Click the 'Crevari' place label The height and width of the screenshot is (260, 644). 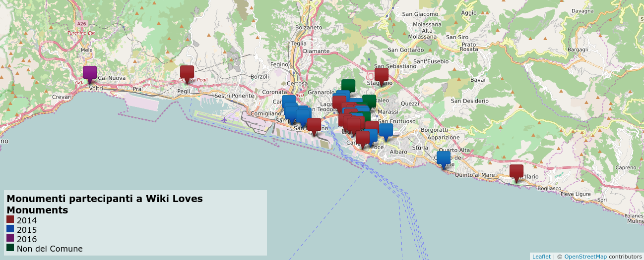click(x=62, y=97)
